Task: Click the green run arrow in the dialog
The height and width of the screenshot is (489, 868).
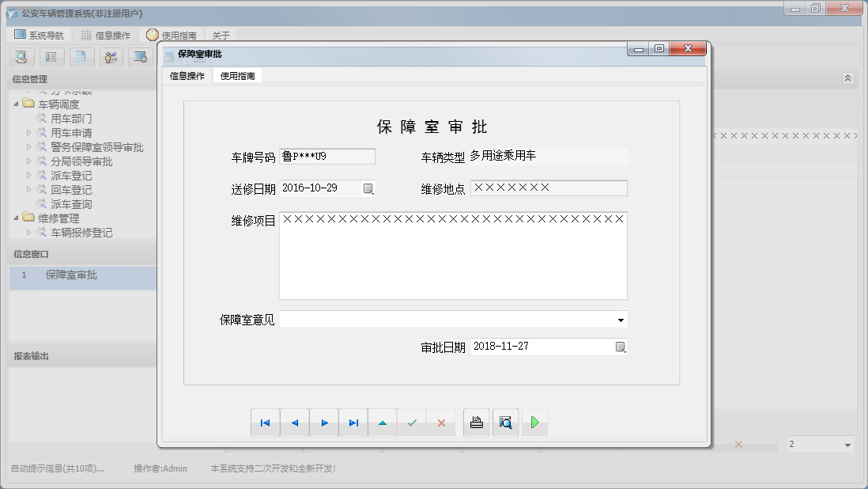Action: pos(534,422)
